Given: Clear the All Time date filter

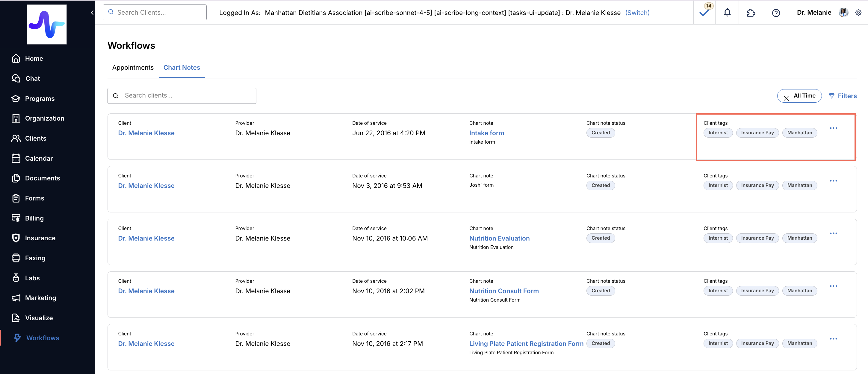Looking at the screenshot, I should (x=786, y=98).
